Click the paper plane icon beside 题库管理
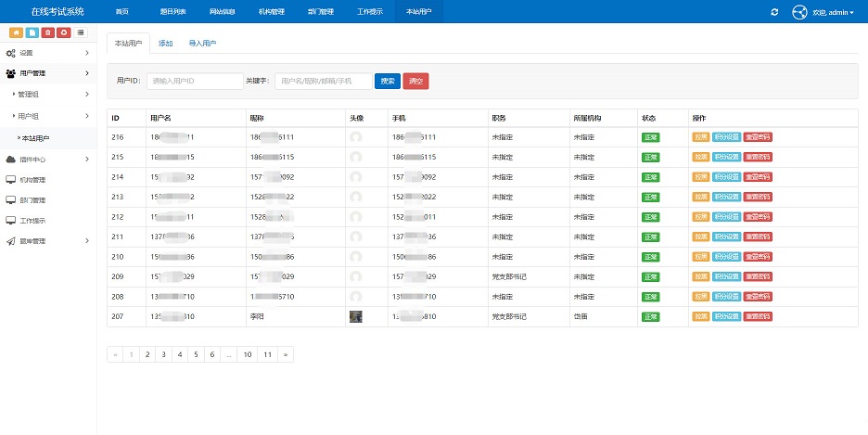Viewport: 868px width, 435px height. point(10,241)
